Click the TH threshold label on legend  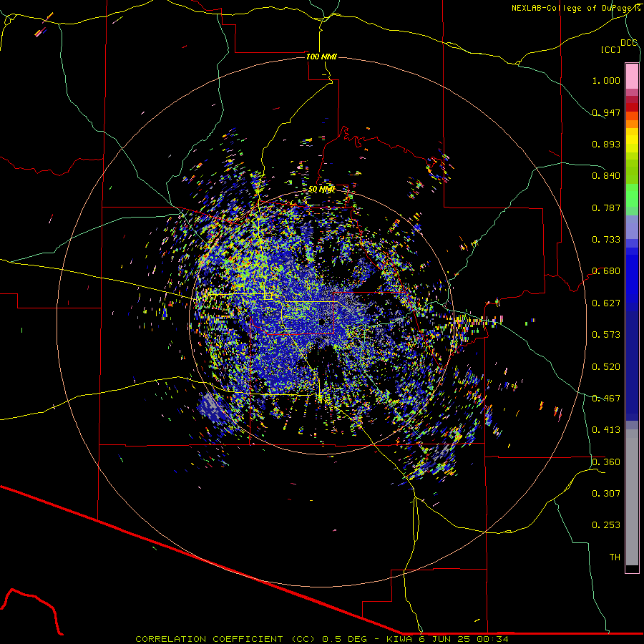[615, 557]
